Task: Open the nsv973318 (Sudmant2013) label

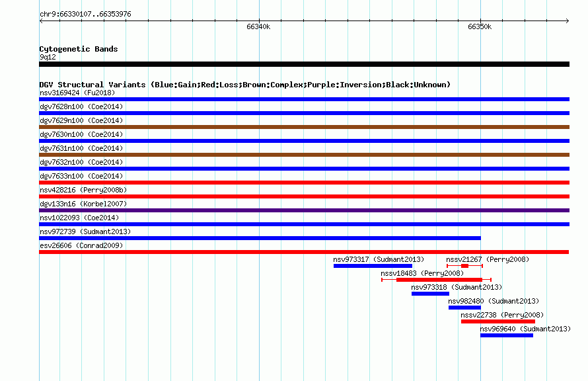Action: (457, 287)
